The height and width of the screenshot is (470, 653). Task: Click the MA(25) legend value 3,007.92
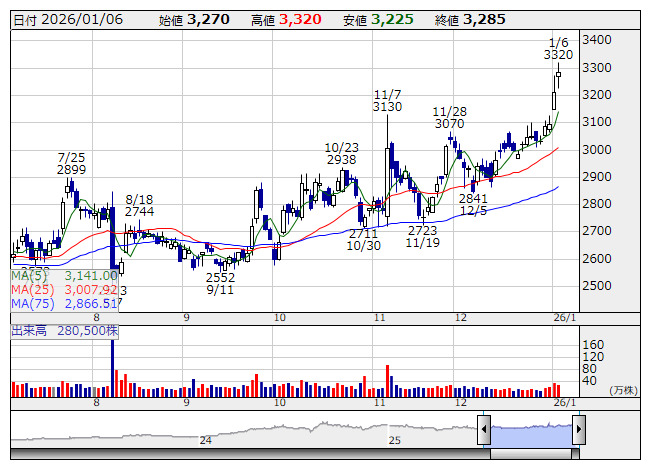(x=91, y=290)
